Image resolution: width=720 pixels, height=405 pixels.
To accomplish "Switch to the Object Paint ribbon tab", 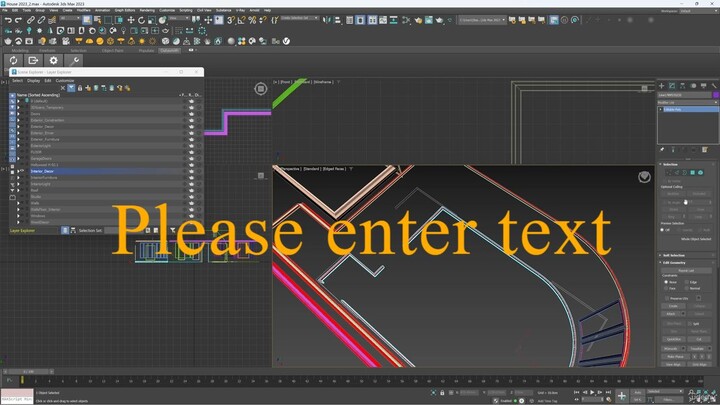I will [112, 51].
